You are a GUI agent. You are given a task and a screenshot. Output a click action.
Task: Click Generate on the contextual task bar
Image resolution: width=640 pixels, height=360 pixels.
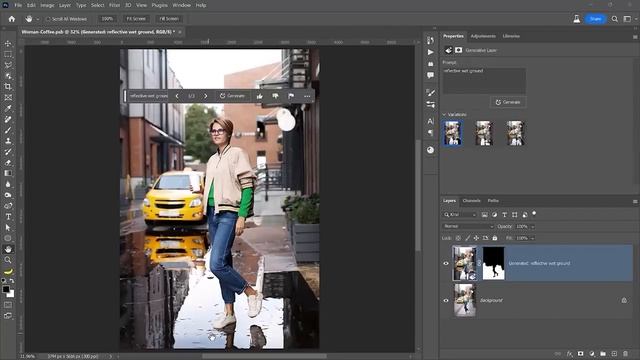pos(233,96)
